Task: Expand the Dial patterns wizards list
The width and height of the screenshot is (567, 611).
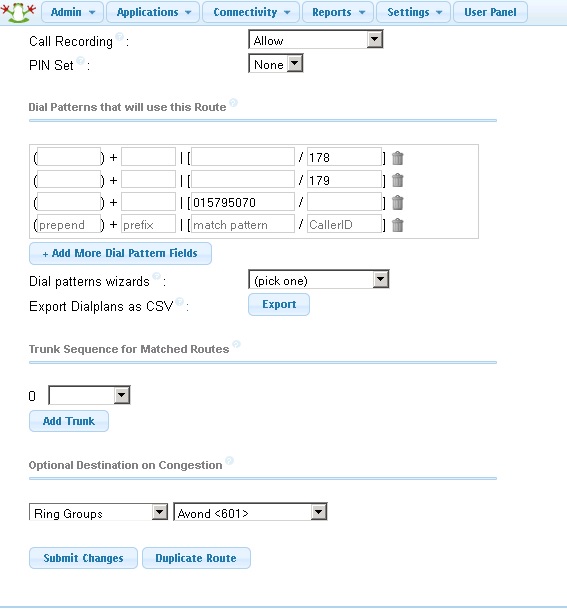Action: pos(319,280)
